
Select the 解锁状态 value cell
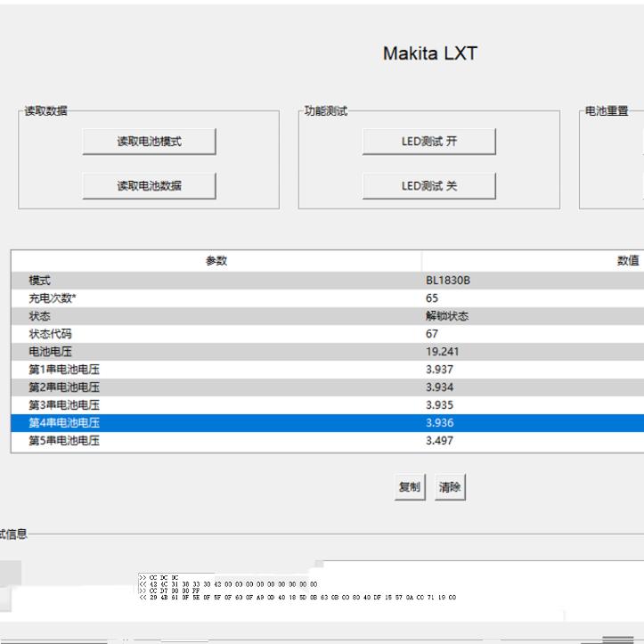click(447, 316)
